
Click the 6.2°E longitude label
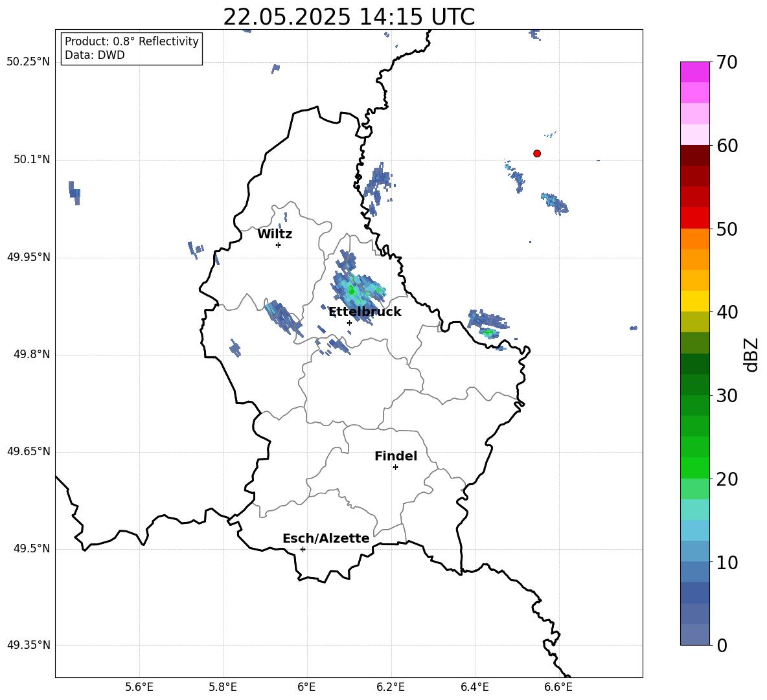coord(391,687)
